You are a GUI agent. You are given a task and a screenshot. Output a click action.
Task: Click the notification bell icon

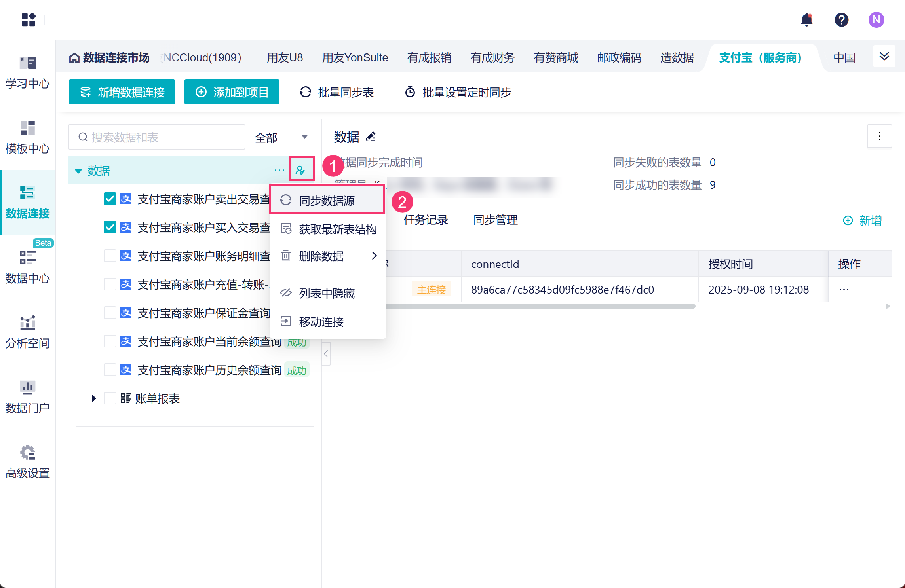(806, 20)
